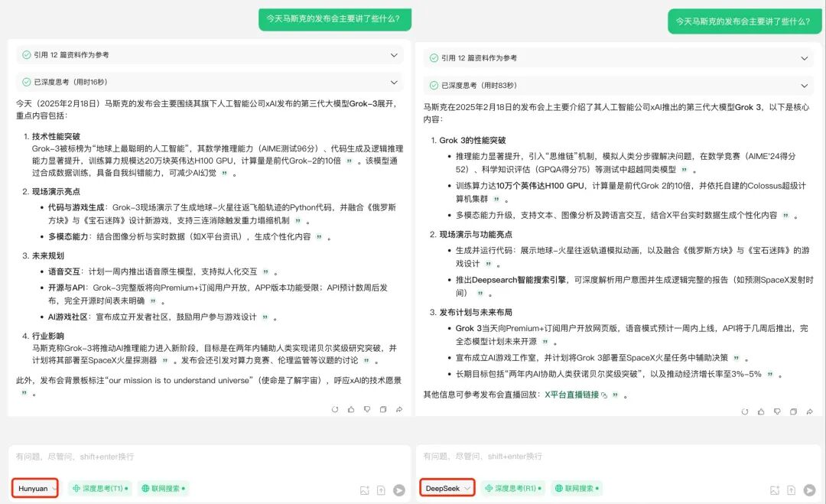This screenshot has height=504, width=826.
Task: Click send button in DeepSeek input box
Action: [809, 490]
